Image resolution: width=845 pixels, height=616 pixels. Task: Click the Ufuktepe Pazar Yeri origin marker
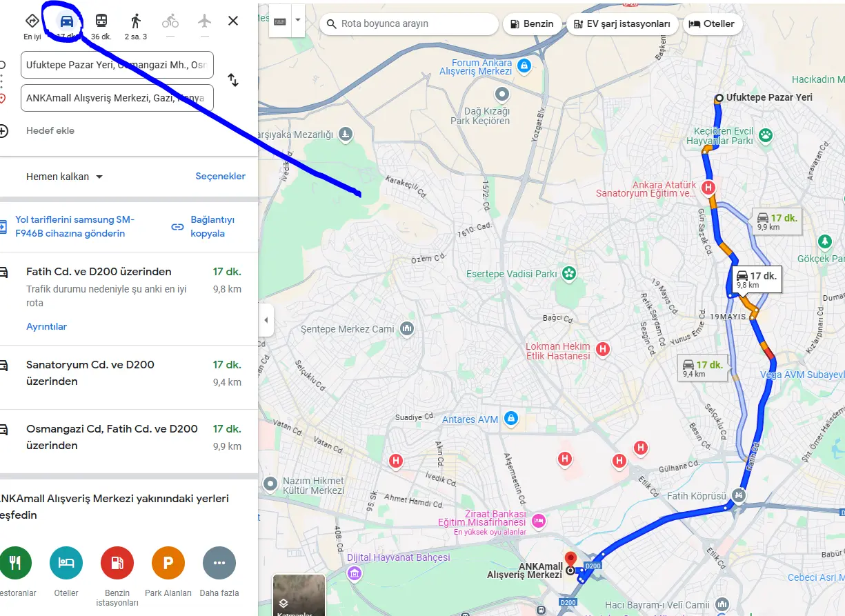[x=719, y=98]
